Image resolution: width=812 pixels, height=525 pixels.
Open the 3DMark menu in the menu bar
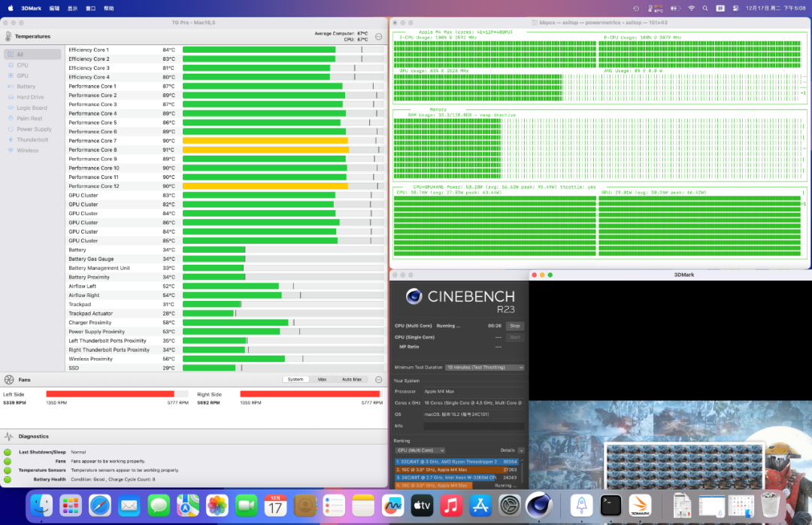pos(31,8)
